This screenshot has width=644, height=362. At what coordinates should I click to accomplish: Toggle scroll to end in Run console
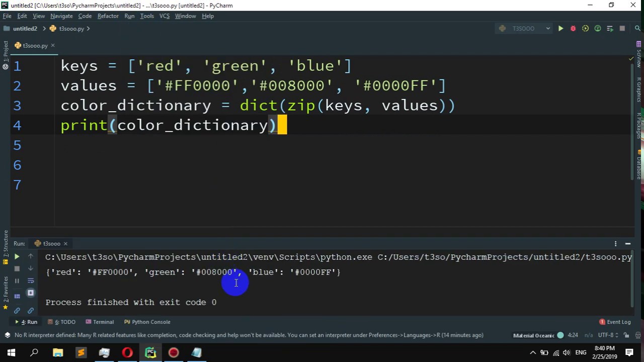pos(30,293)
